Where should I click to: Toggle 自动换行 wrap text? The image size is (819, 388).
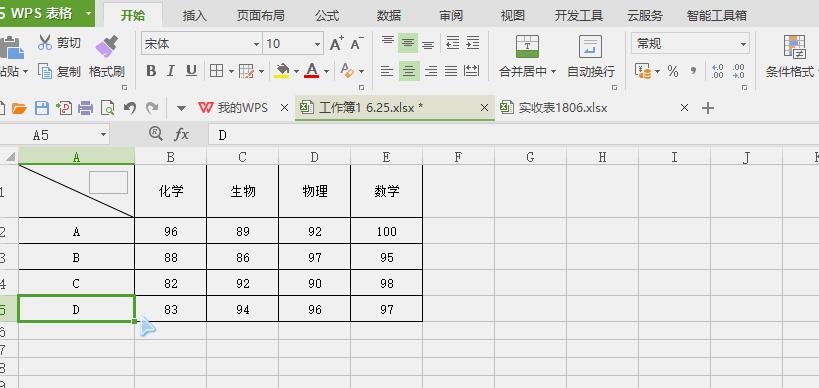591,56
